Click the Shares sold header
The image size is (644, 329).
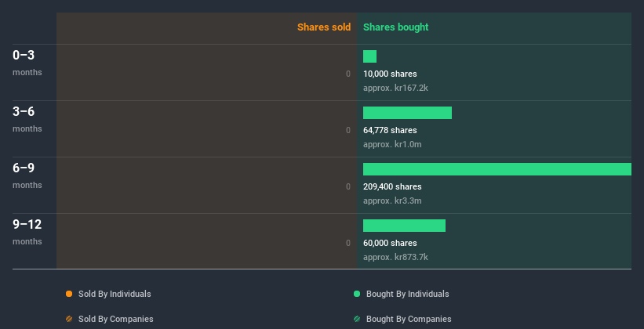point(324,27)
